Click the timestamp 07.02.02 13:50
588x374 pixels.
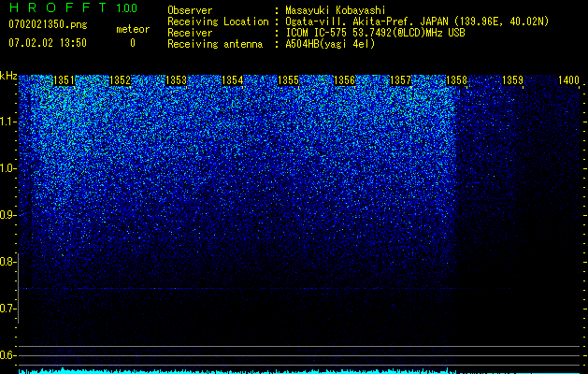tap(48, 43)
